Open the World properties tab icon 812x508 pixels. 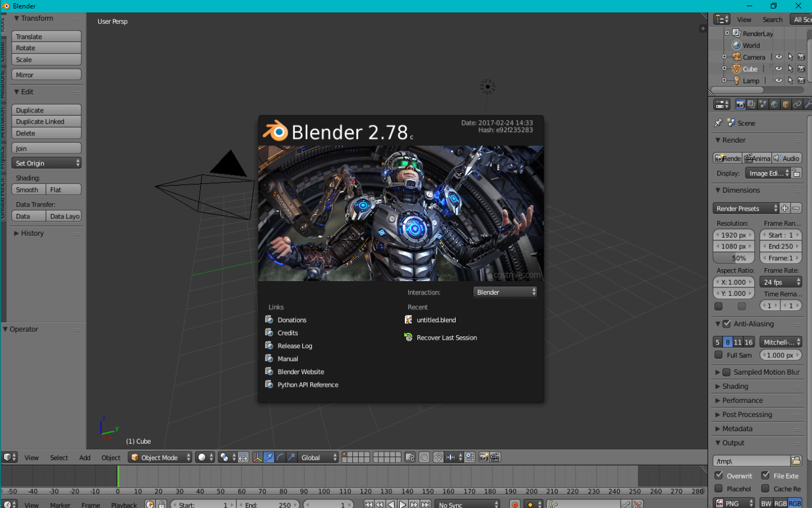click(774, 104)
